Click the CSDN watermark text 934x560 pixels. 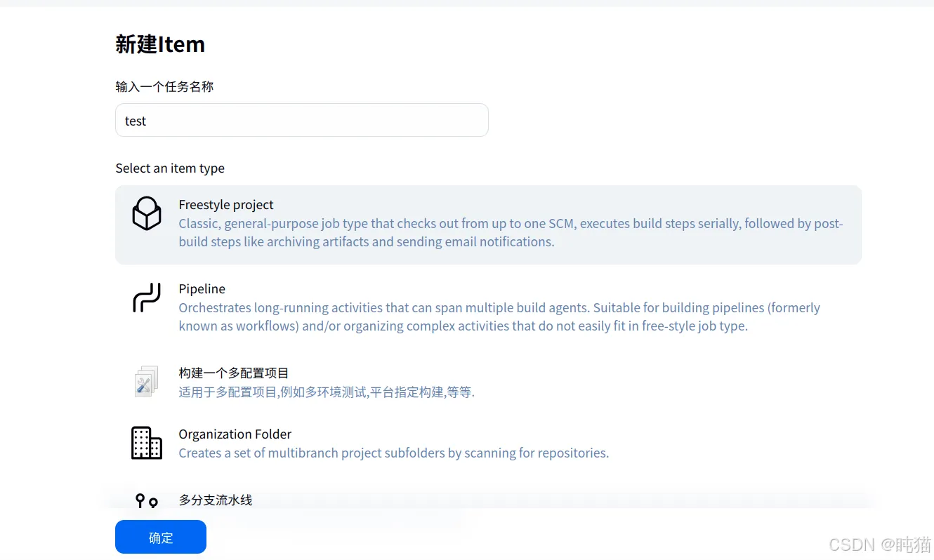pos(880,544)
